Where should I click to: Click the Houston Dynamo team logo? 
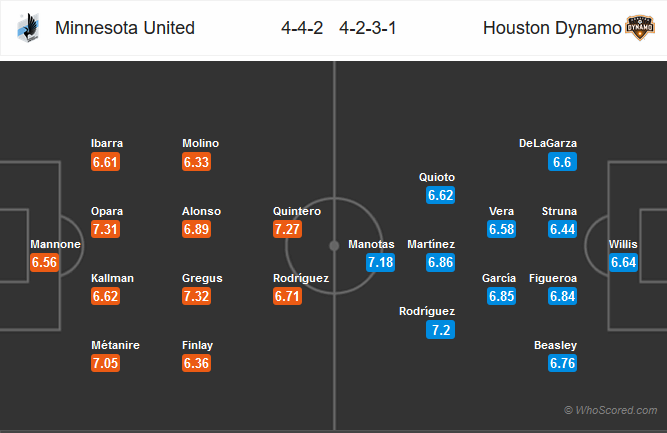pos(638,28)
